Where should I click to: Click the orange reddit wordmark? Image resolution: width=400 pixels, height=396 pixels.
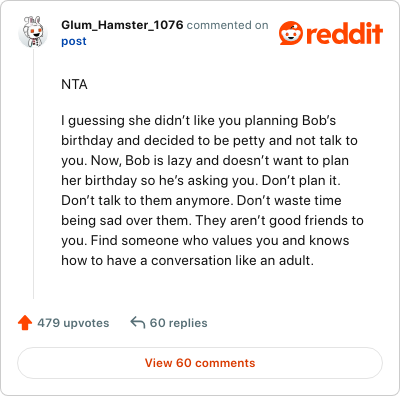344,33
